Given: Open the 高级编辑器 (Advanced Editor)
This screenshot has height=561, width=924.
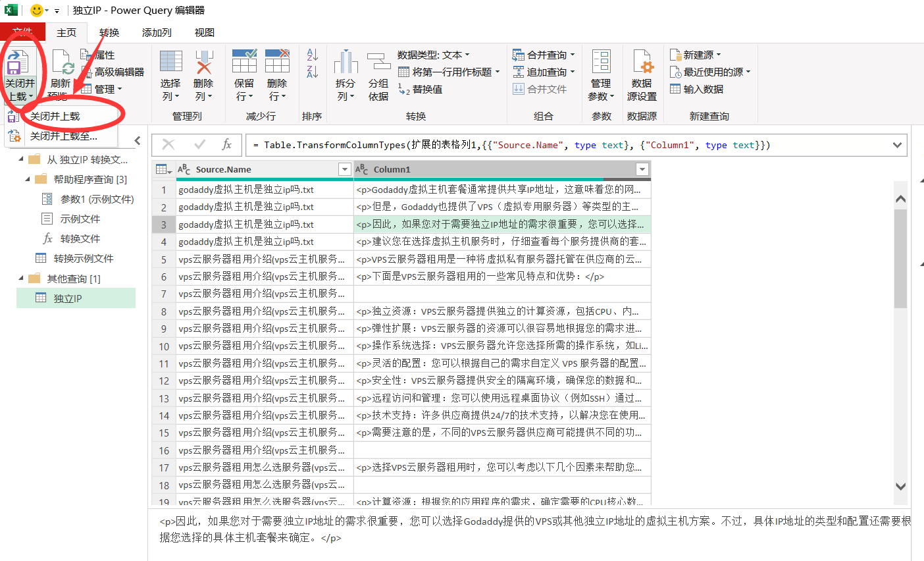Looking at the screenshot, I should pyautogui.click(x=113, y=72).
